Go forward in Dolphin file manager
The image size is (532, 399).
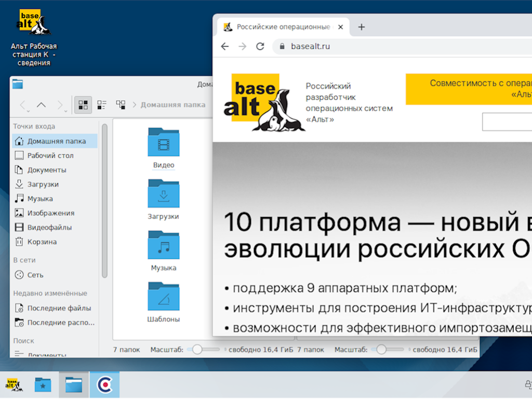click(60, 105)
